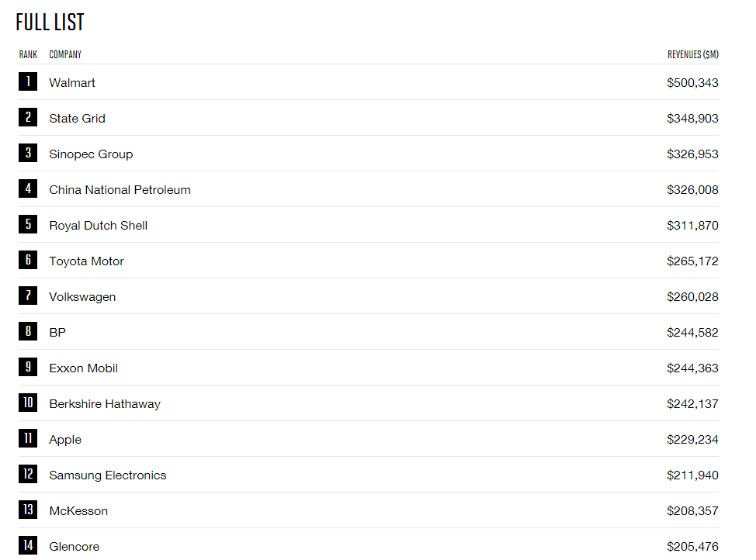Click the FULL LIST heading

coord(50,22)
